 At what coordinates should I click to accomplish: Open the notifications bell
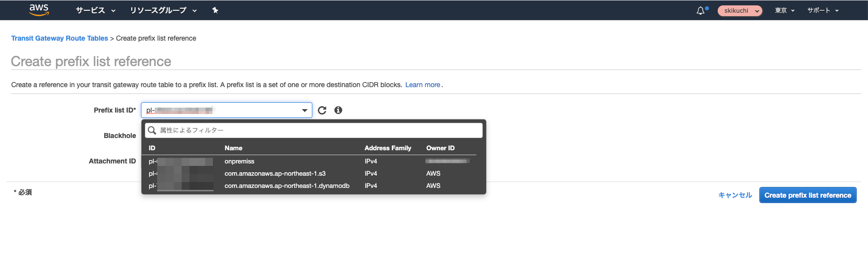pyautogui.click(x=701, y=11)
